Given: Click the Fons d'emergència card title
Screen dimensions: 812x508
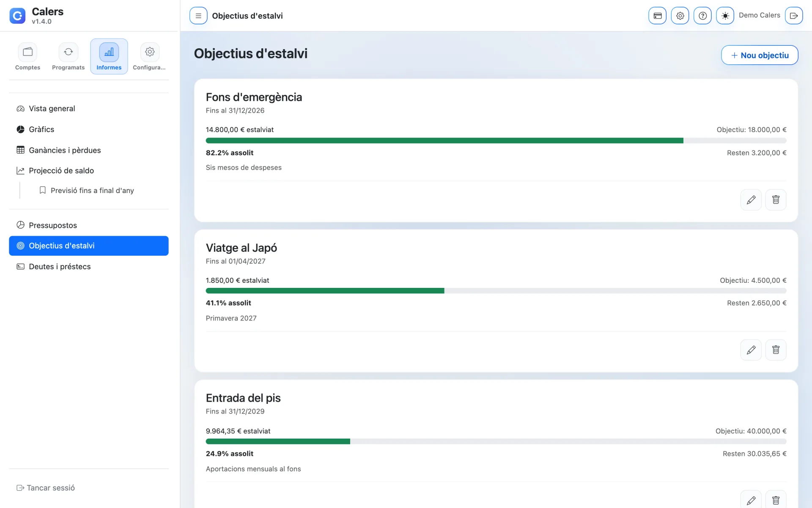Looking at the screenshot, I should 254,97.
